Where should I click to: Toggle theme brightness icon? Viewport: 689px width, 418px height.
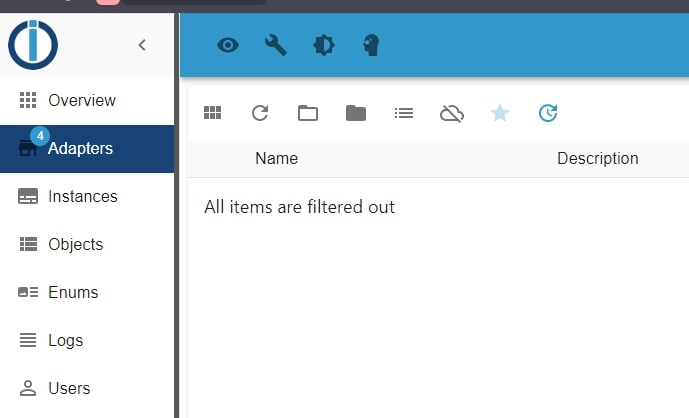pyautogui.click(x=324, y=45)
